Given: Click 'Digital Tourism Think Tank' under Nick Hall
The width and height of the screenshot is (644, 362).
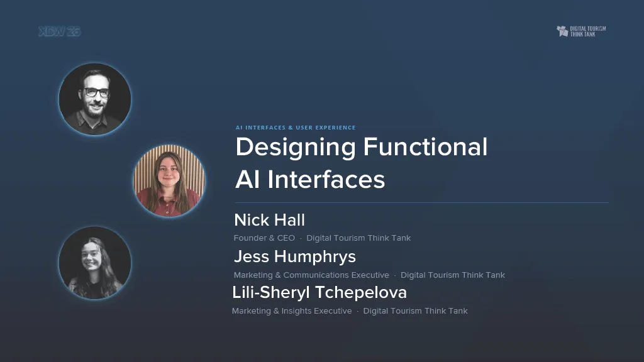Looking at the screenshot, I should coord(358,238).
